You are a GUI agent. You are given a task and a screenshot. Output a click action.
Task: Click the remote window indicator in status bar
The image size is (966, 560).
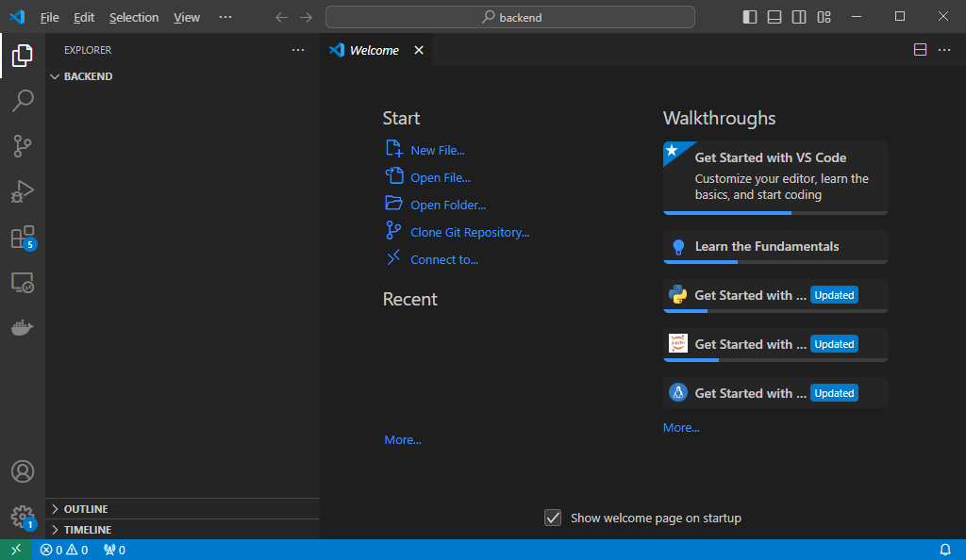coord(16,550)
